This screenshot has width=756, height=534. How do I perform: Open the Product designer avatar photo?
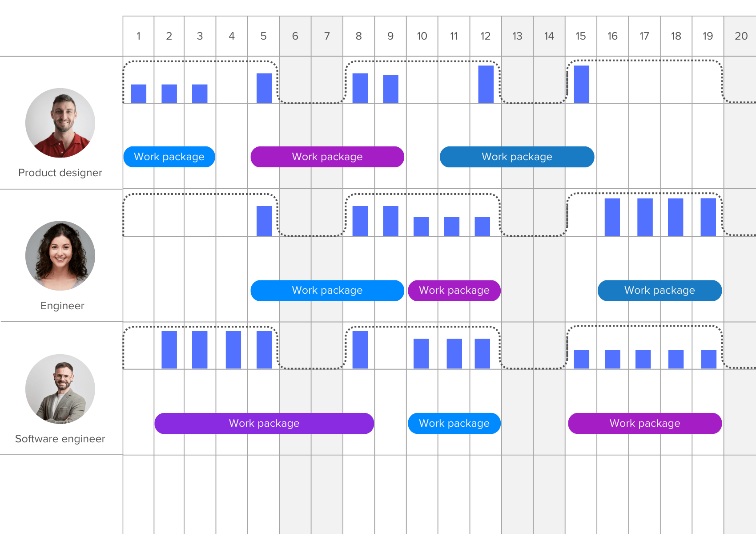[x=60, y=123]
